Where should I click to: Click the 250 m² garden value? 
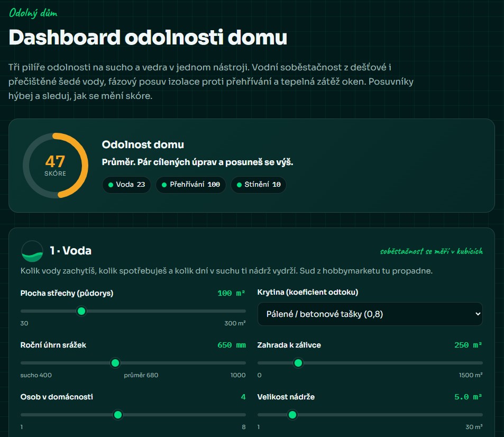tap(469, 345)
